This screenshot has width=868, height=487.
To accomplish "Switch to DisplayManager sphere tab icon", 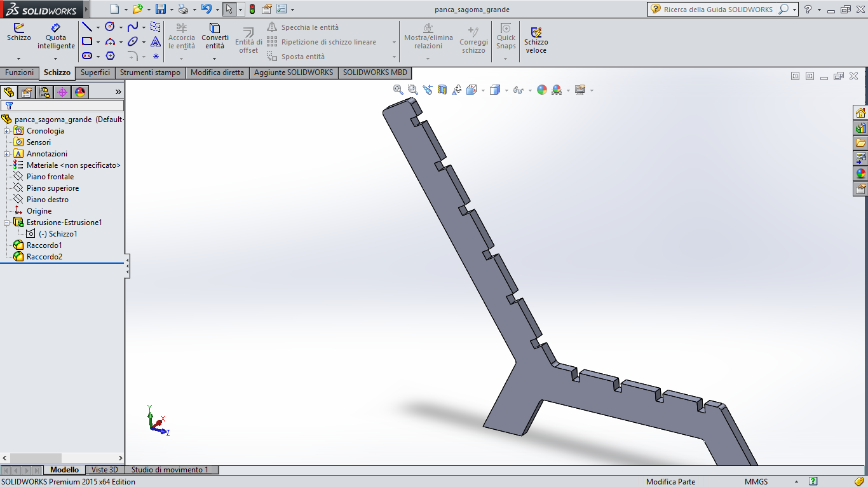I will (80, 92).
